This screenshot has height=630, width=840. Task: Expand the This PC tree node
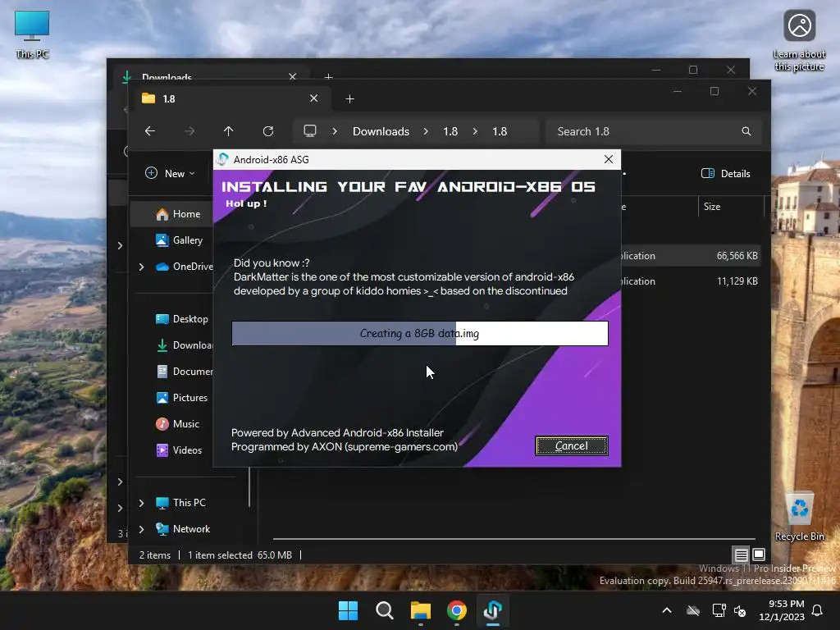tap(141, 503)
